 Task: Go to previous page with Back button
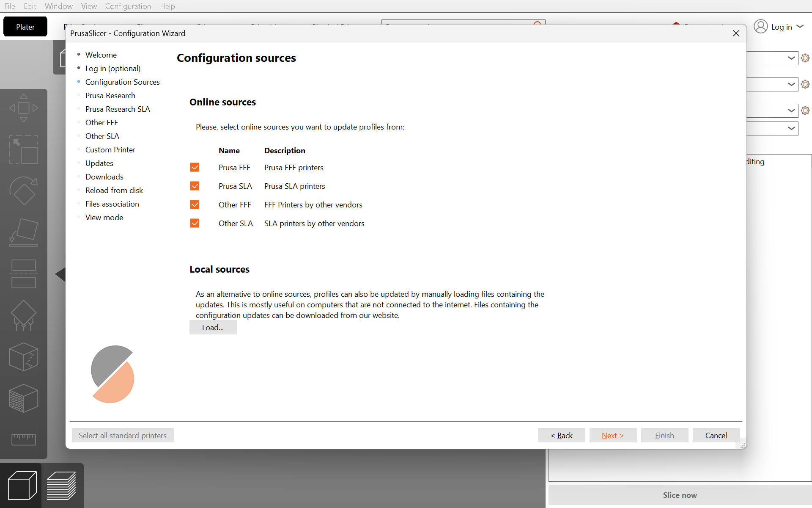coord(562,435)
